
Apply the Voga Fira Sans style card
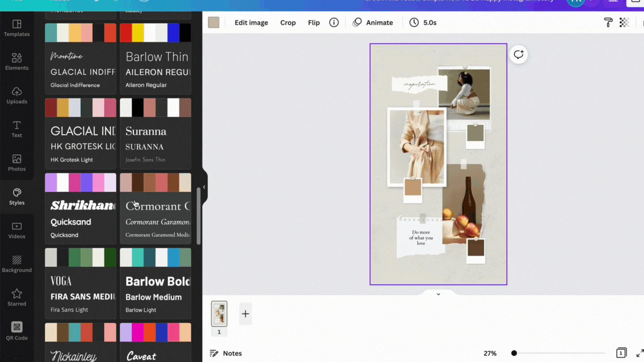(x=80, y=283)
